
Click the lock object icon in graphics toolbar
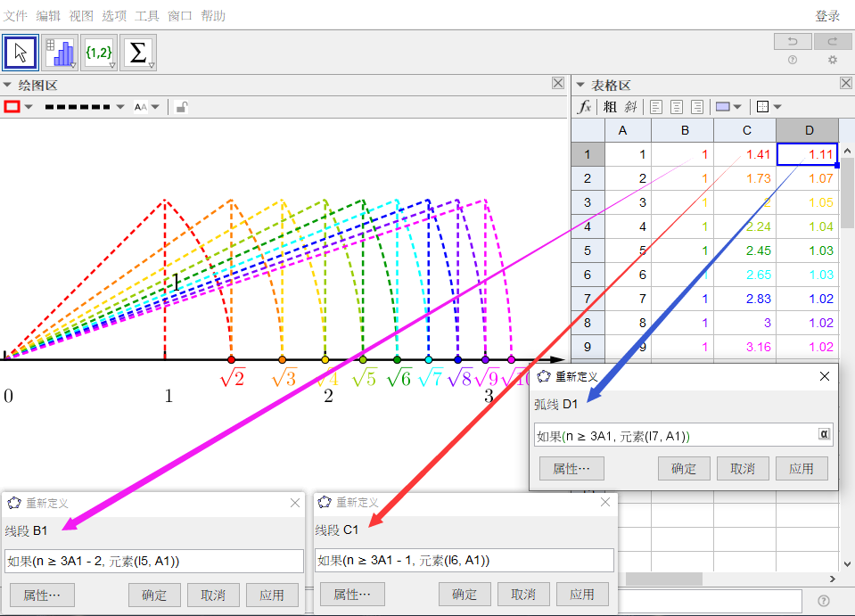pos(182,107)
